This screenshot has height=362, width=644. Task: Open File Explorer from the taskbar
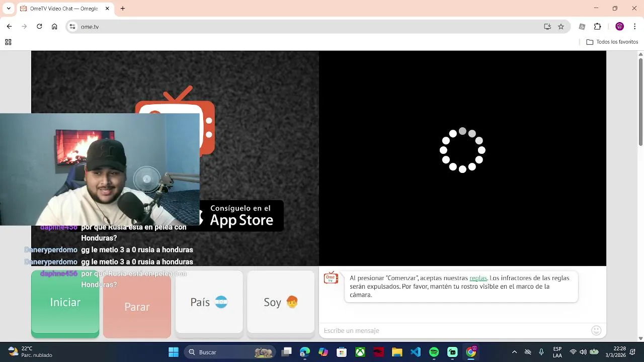tap(397, 352)
